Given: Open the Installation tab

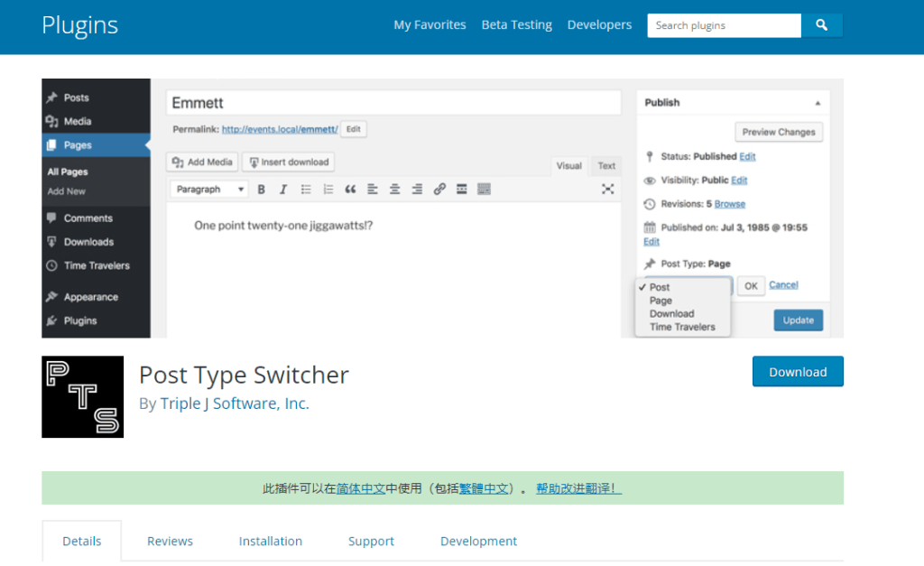Looking at the screenshot, I should pos(271,542).
